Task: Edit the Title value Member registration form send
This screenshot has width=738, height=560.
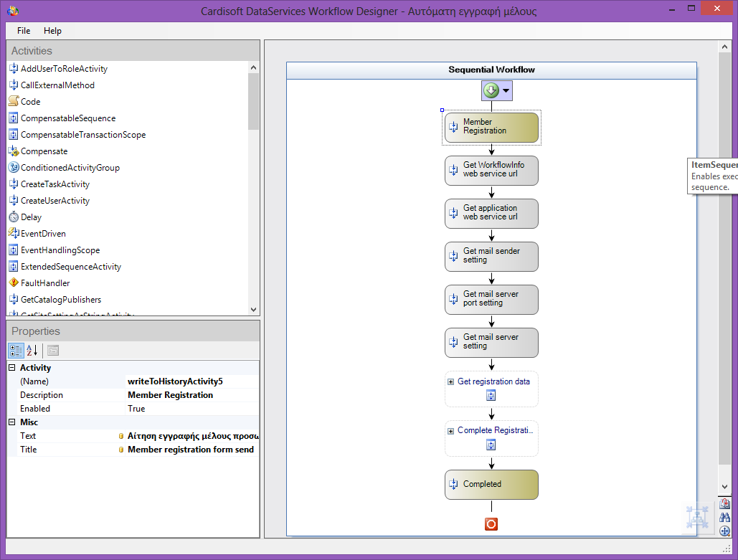Action: 192,450
